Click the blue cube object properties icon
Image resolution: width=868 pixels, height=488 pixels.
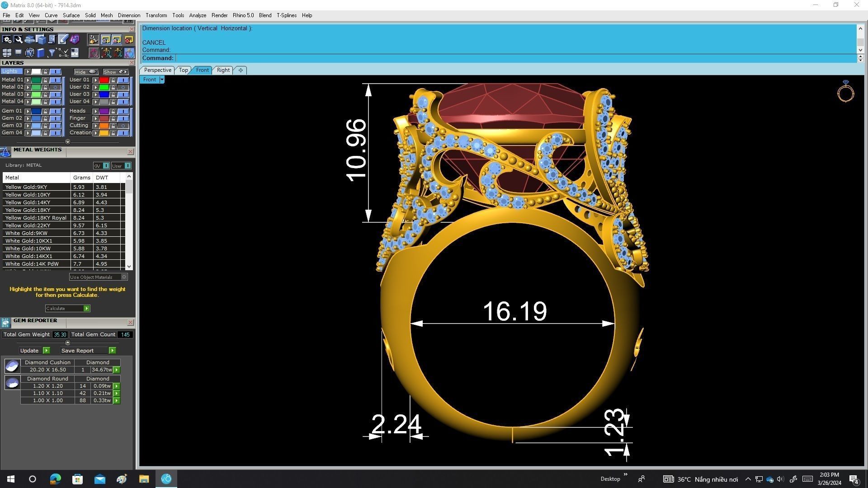click(41, 39)
